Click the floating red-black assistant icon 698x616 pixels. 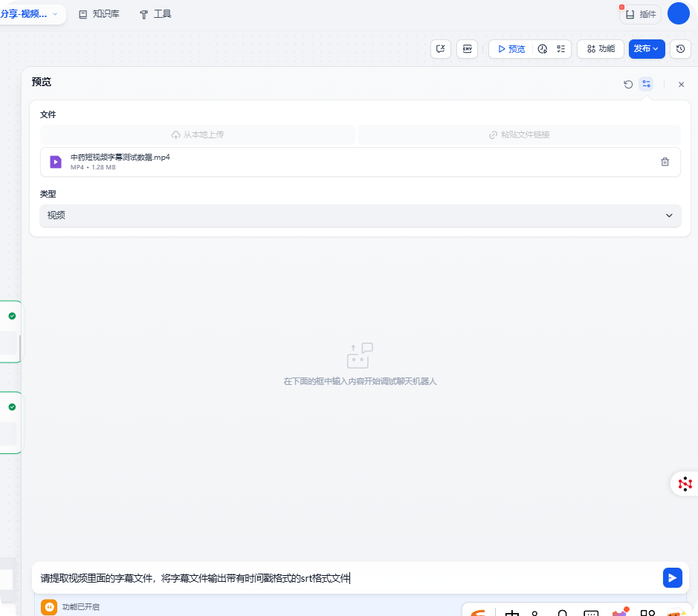[x=685, y=484]
